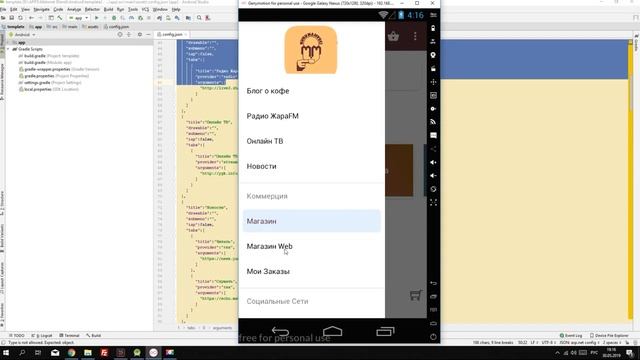The image size is (640, 360).
Task: Open the identifiers ID widget in Genymotion sidebar
Action: pyautogui.click(x=433, y=95)
